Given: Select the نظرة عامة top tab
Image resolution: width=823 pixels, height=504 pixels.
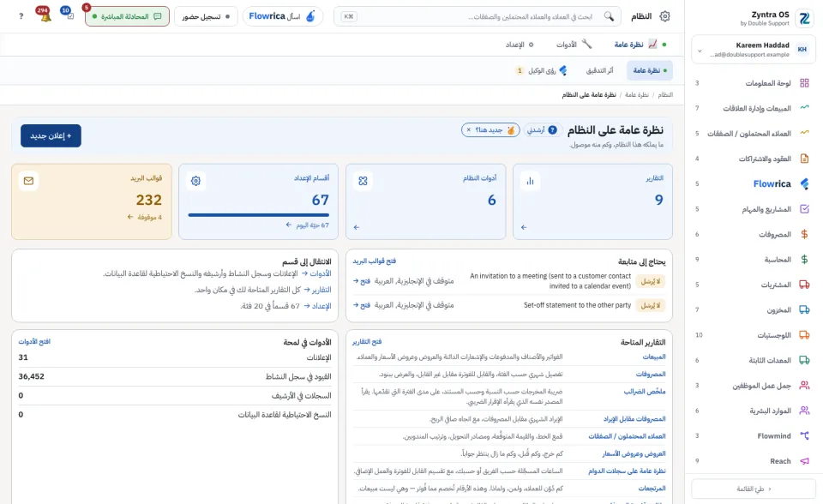Looking at the screenshot, I should pyautogui.click(x=640, y=45).
